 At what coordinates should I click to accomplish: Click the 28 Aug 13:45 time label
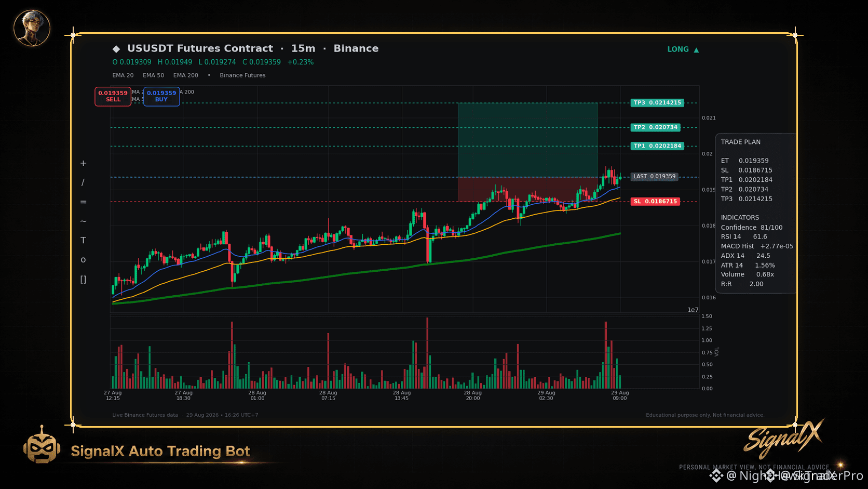click(x=401, y=395)
